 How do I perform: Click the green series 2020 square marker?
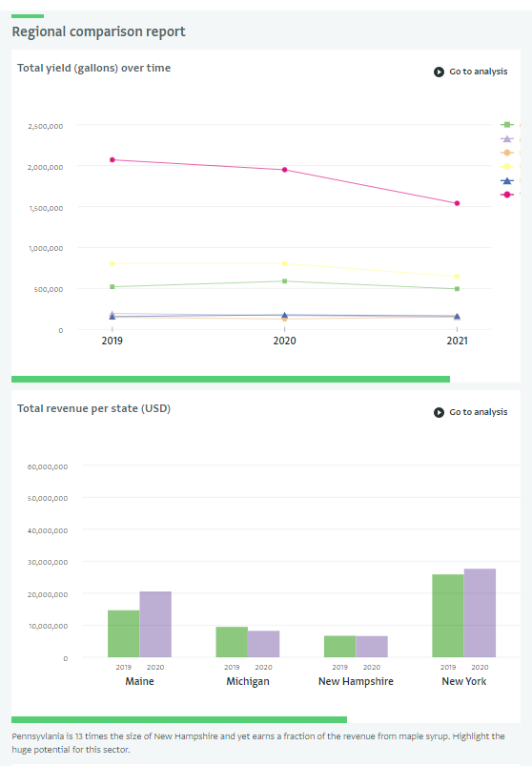tap(284, 281)
